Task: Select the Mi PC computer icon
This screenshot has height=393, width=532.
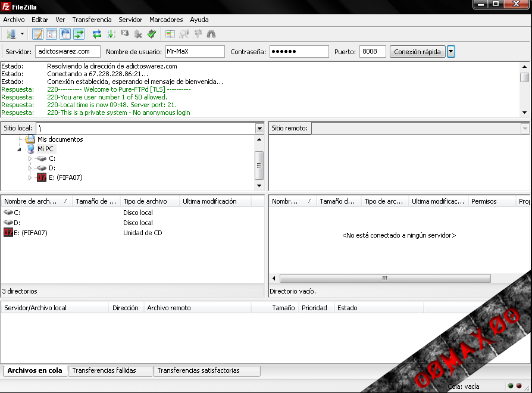Action: pyautogui.click(x=31, y=149)
